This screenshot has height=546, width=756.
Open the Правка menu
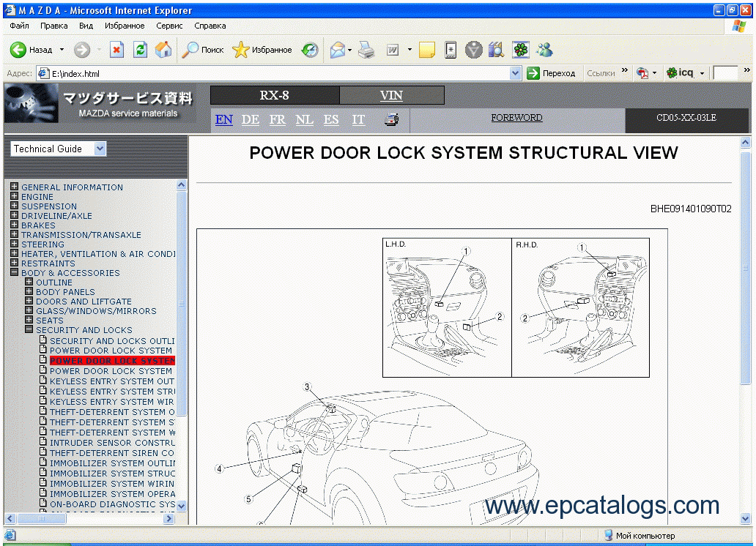click(x=54, y=26)
